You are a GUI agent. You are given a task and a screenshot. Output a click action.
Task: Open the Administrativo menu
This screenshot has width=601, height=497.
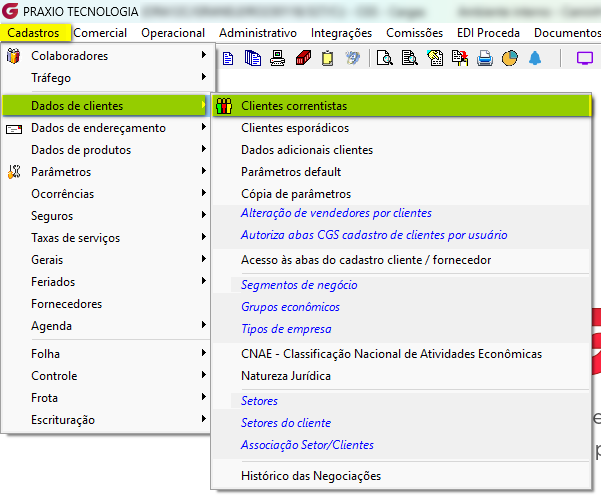click(258, 33)
